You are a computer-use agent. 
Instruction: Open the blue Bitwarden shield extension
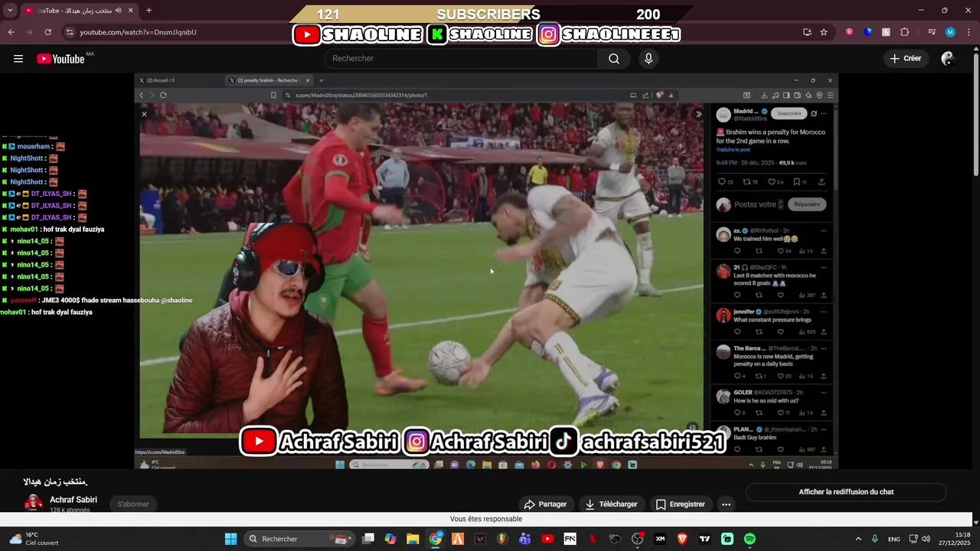click(867, 32)
